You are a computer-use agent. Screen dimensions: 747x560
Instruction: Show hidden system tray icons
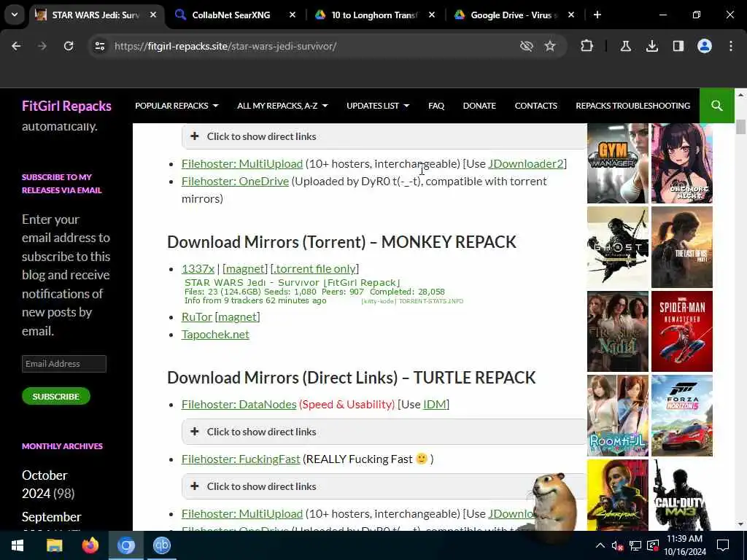600,545
